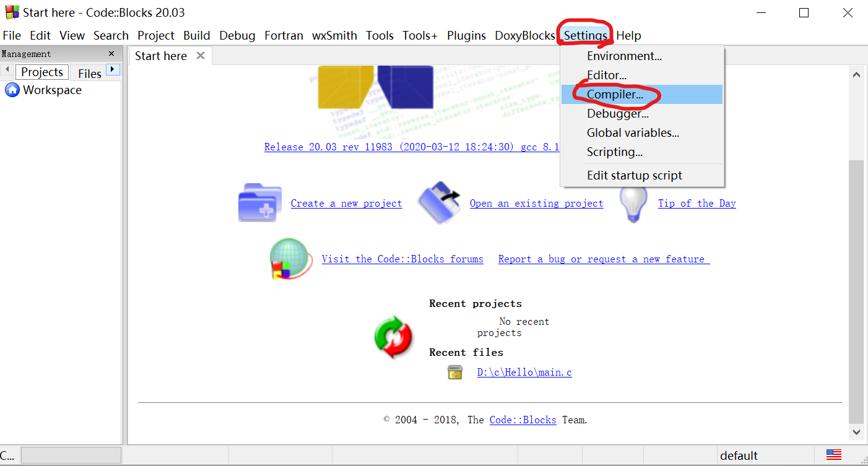Image resolution: width=868 pixels, height=466 pixels.
Task: Open the File menu
Action: coord(12,35)
